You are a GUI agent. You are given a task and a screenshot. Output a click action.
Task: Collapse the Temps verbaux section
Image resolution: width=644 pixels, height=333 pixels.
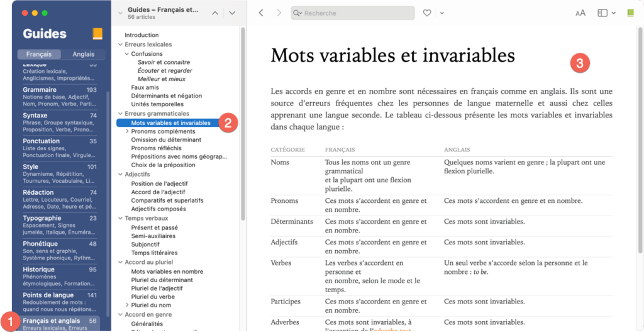120,218
